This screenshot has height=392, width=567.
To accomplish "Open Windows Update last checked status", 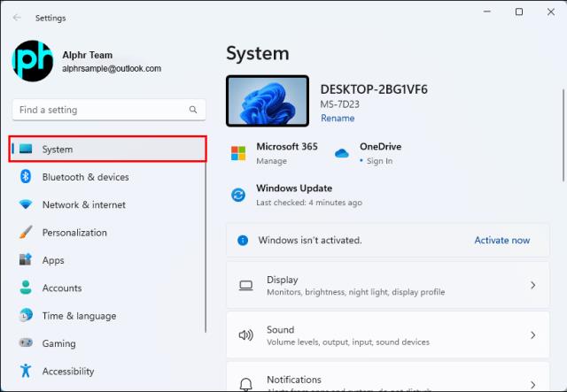I will coord(309,203).
